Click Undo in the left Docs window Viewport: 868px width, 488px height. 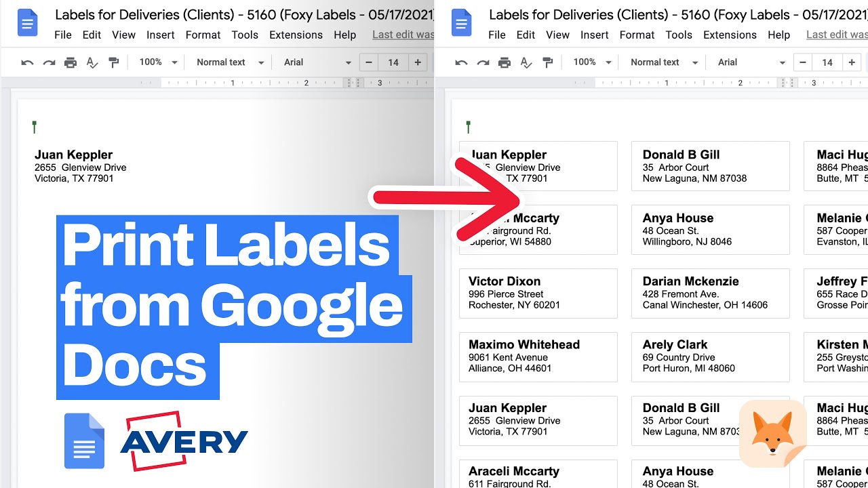click(27, 62)
